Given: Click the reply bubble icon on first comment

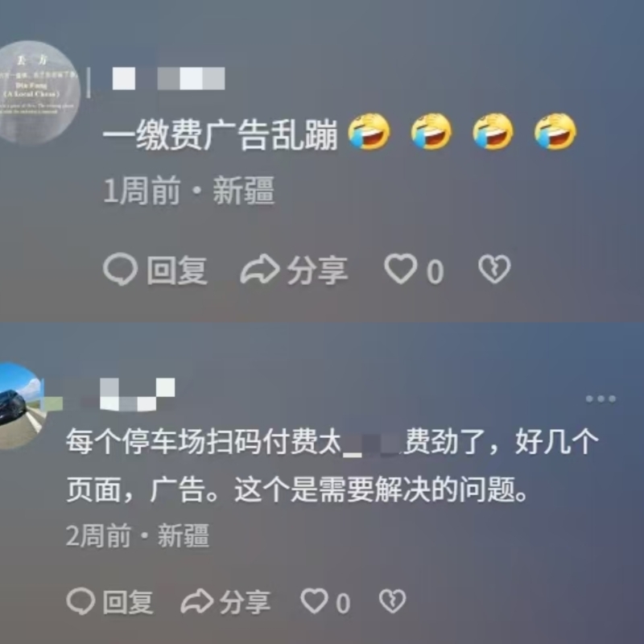Looking at the screenshot, I should click(x=120, y=269).
